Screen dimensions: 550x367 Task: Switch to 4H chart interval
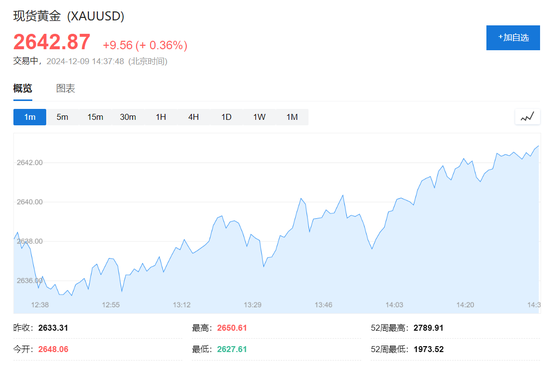pos(194,117)
